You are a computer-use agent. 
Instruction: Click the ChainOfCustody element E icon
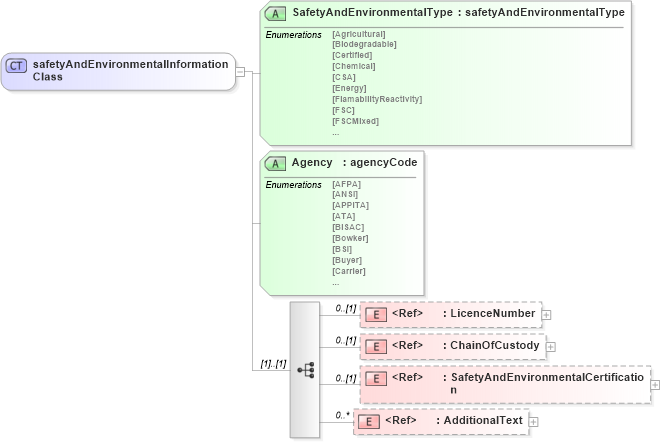[374, 346]
